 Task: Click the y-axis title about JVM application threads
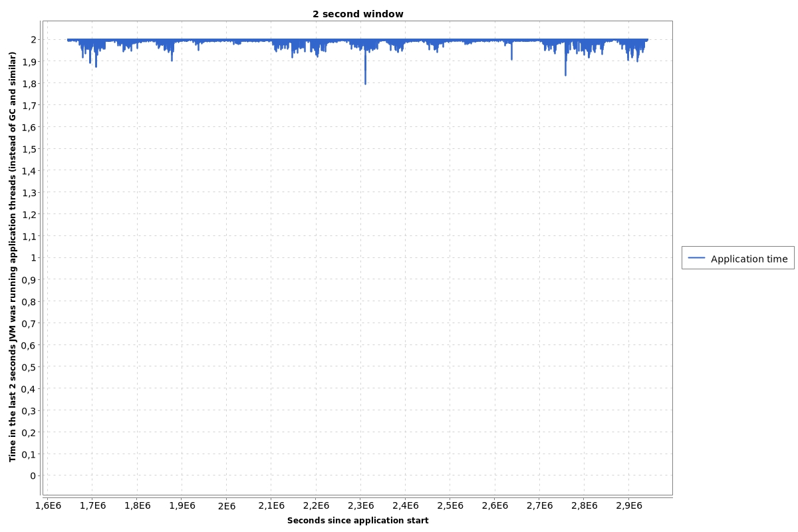click(13, 257)
